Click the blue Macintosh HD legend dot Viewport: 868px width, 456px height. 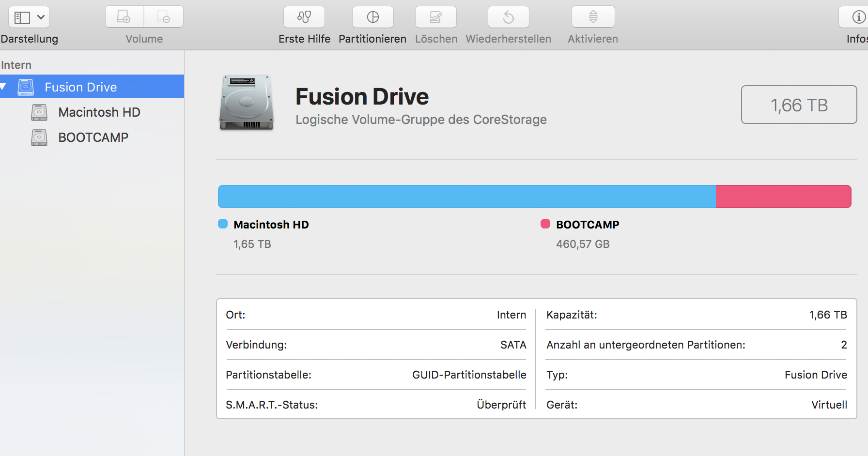point(223,224)
